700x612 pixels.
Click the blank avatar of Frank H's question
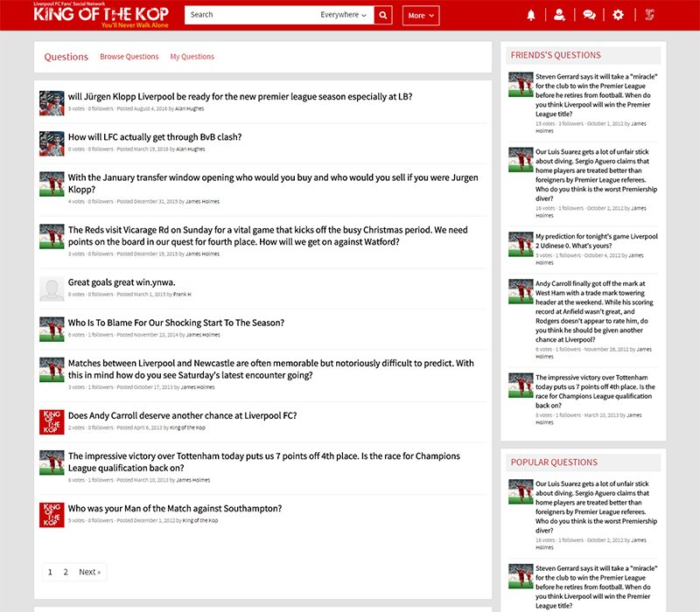(x=52, y=289)
